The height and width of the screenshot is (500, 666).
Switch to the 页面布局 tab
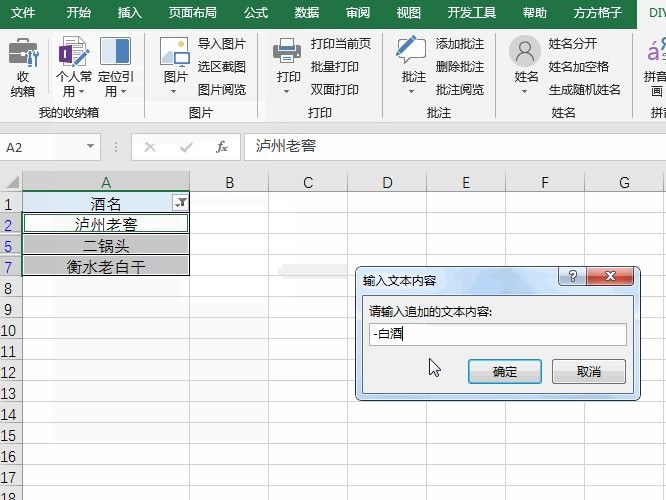click(x=192, y=13)
